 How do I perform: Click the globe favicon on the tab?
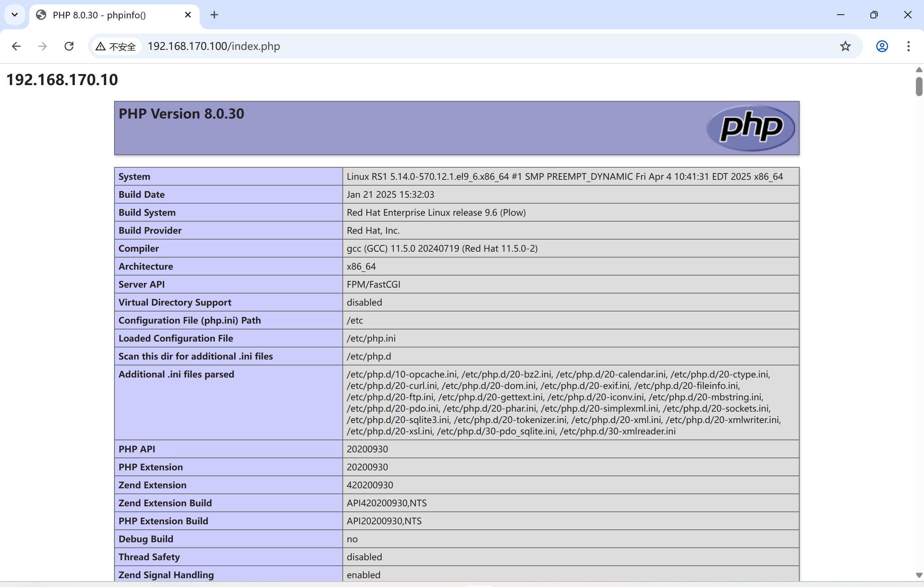(41, 15)
